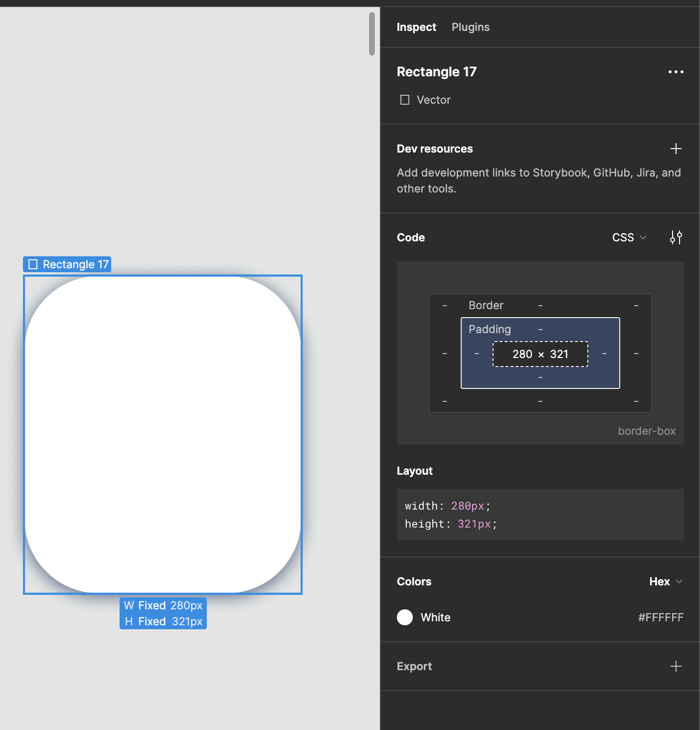The image size is (700, 730).
Task: Click the Dev resources heading
Action: (435, 149)
